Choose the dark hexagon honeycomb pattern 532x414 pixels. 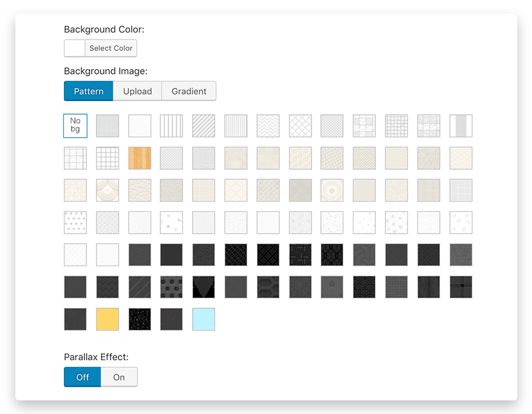[268, 287]
